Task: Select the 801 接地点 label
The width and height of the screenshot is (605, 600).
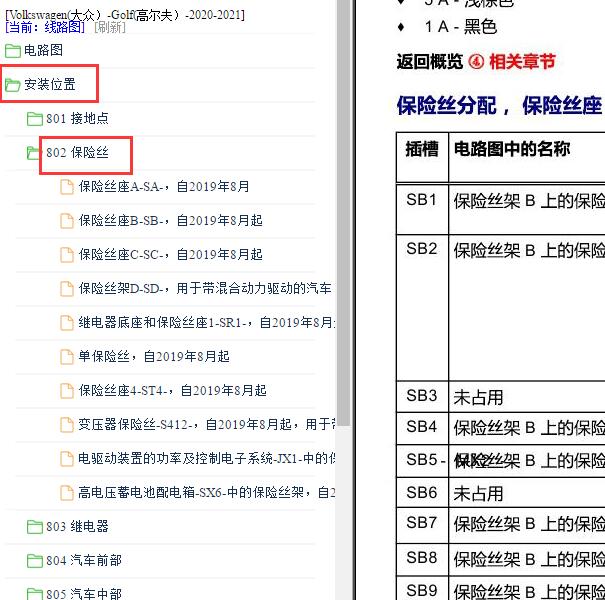Action: pyautogui.click(x=78, y=118)
